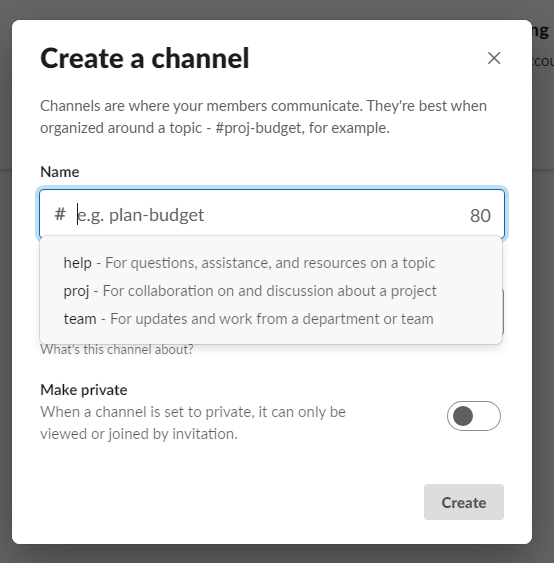This screenshot has width=554, height=563.
Task: Close the Create a channel dialog
Action: point(494,58)
